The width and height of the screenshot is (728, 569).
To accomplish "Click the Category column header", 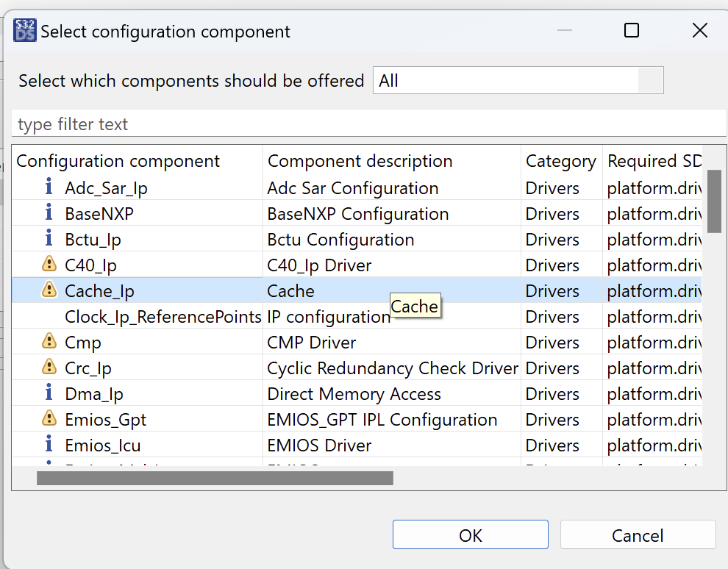I will click(x=560, y=161).
